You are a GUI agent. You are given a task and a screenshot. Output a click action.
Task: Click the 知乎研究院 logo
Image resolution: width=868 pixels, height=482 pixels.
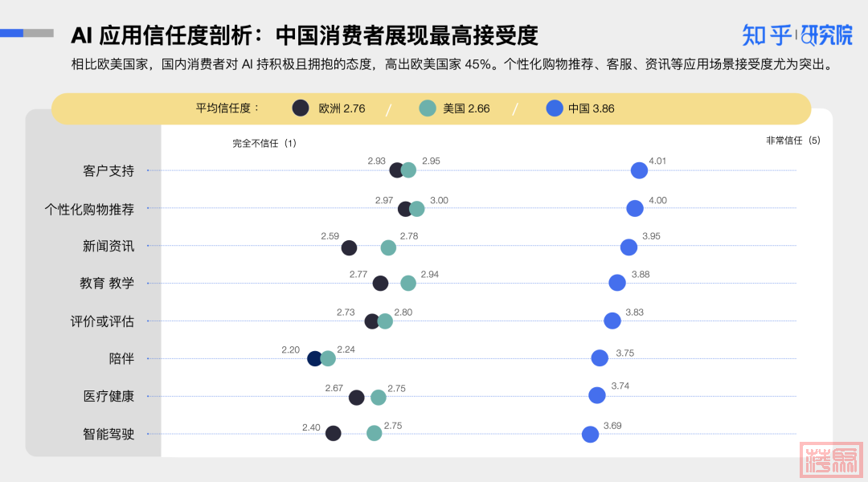pos(797,35)
